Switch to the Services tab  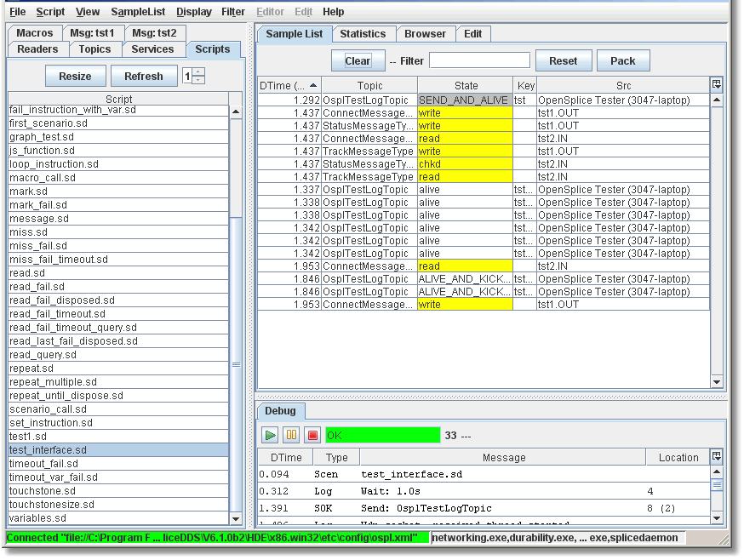[152, 49]
